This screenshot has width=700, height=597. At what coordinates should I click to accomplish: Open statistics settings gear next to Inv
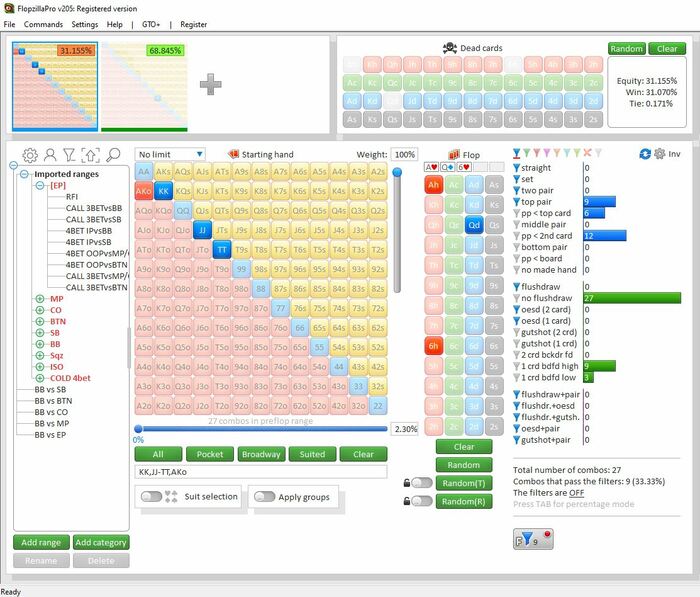click(659, 154)
